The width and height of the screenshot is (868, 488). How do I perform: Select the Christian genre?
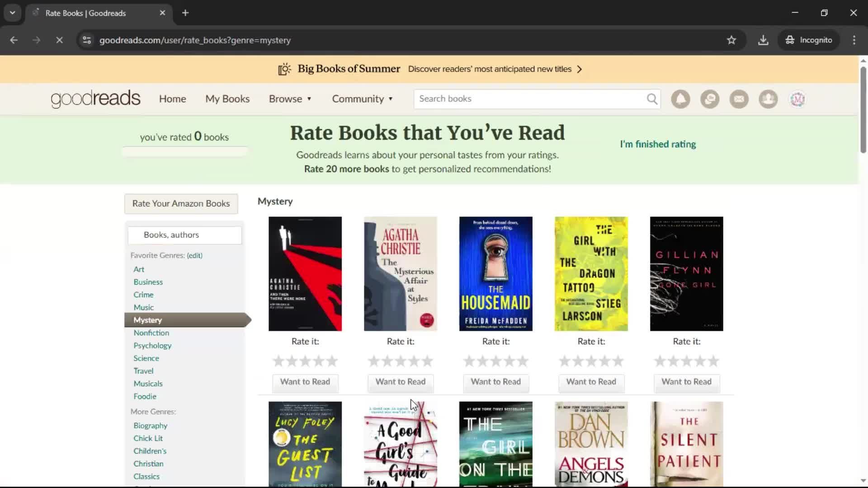(148, 464)
